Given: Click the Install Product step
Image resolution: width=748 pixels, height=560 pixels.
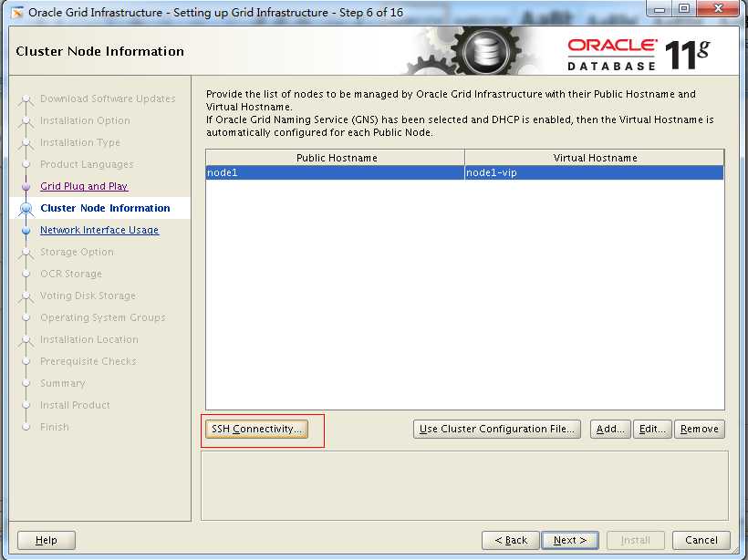Looking at the screenshot, I should (x=75, y=405).
